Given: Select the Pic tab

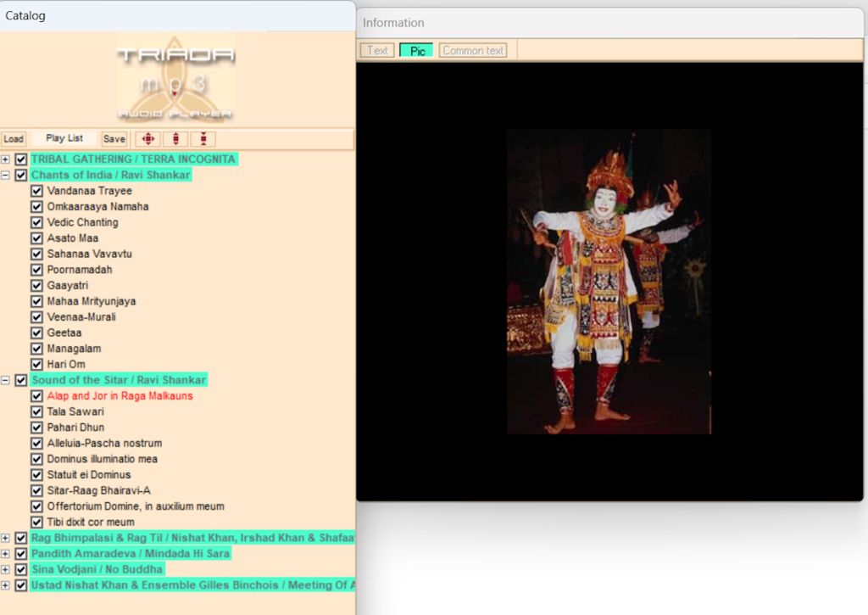Looking at the screenshot, I should coord(417,50).
